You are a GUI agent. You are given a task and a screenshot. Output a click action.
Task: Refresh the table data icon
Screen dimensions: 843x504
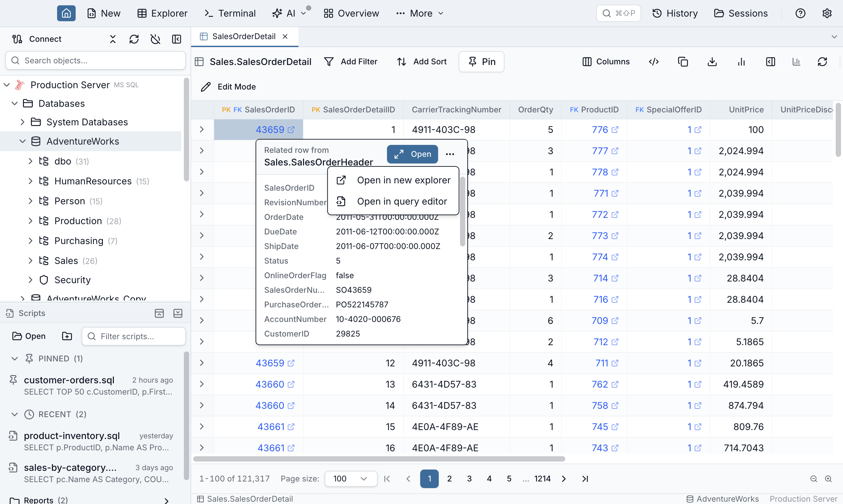click(x=822, y=61)
